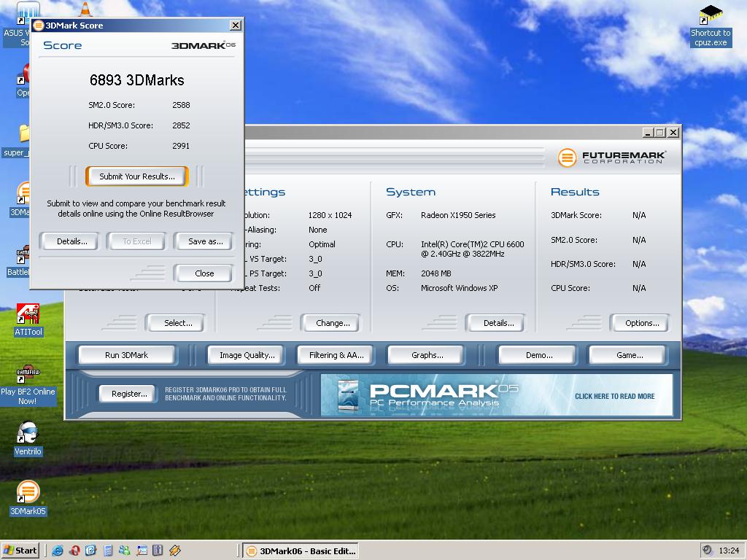This screenshot has width=747, height=560.
Task: Click the Radeon X1950 Series GFX text
Action: tap(458, 215)
